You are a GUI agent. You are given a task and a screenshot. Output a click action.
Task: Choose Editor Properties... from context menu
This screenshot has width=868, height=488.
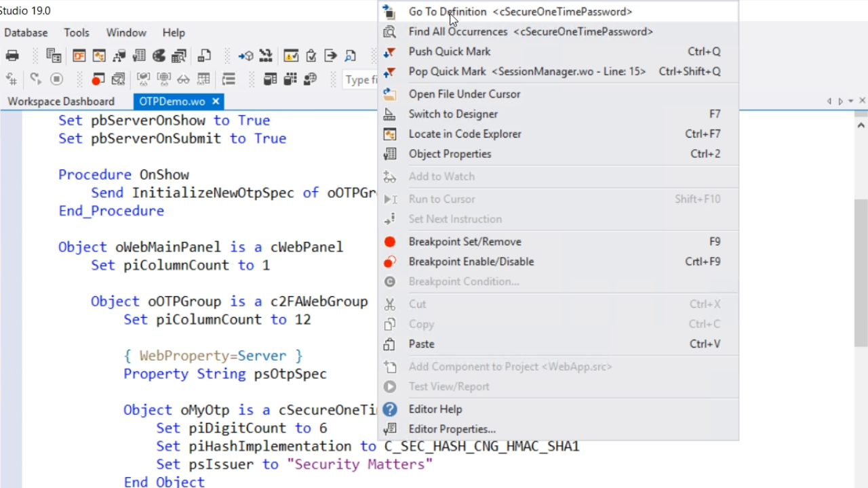tap(452, 429)
